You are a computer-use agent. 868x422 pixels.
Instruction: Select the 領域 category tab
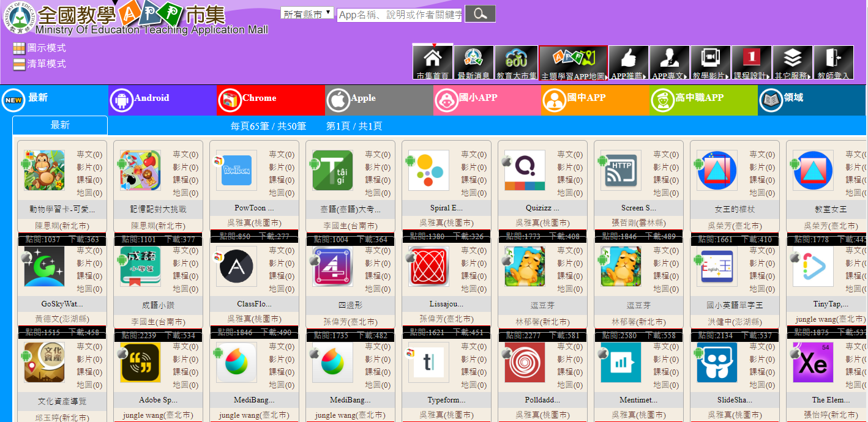[x=812, y=100]
